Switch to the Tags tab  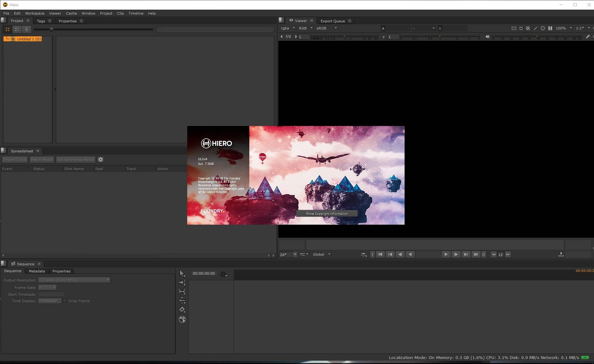41,21
